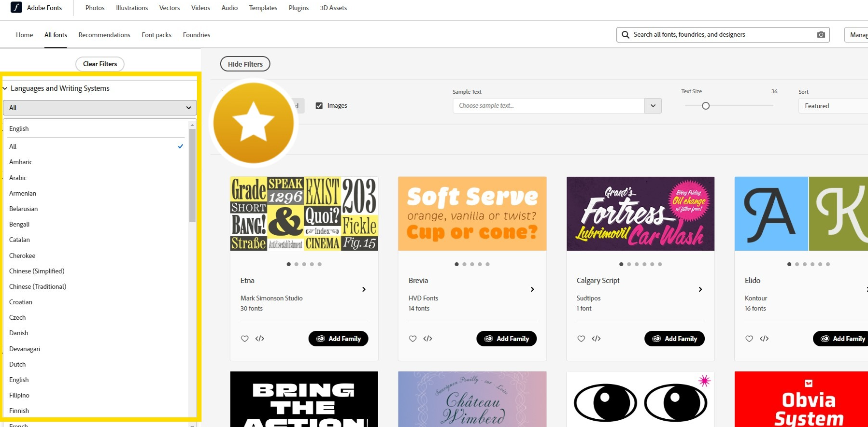Open Calgary Script details arrow
The width and height of the screenshot is (868, 427).
click(700, 289)
